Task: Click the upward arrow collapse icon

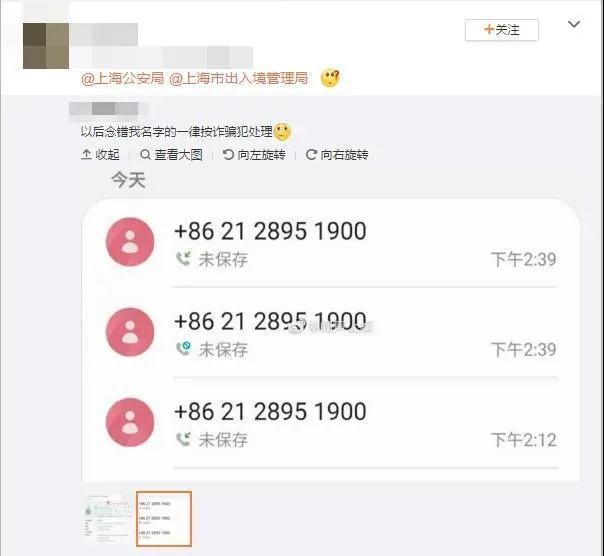Action: 86,155
